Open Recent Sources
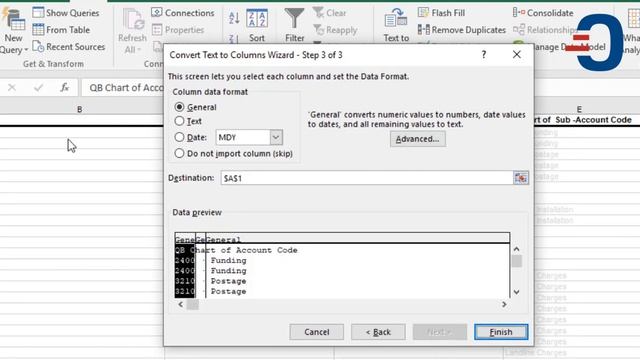Image resolution: width=640 pixels, height=360 pixels. (x=69, y=47)
